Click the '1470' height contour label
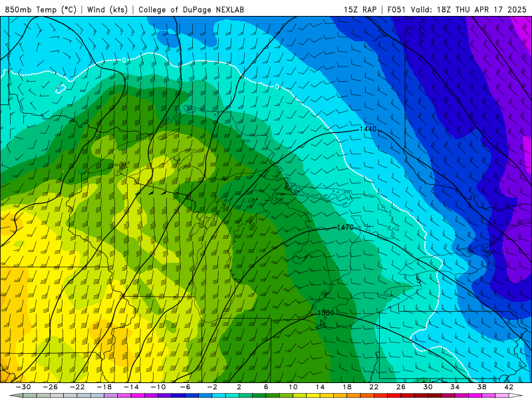 pos(345,227)
